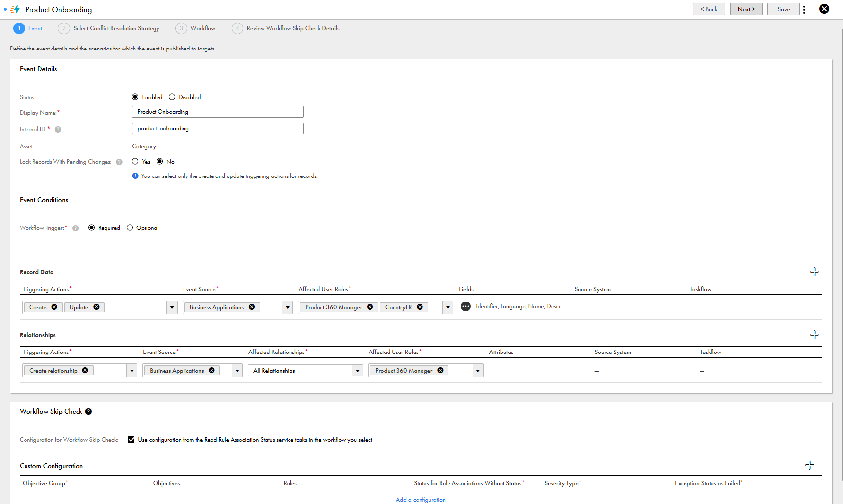
Task: Remove the Update triggering action chip
Action: click(x=97, y=307)
